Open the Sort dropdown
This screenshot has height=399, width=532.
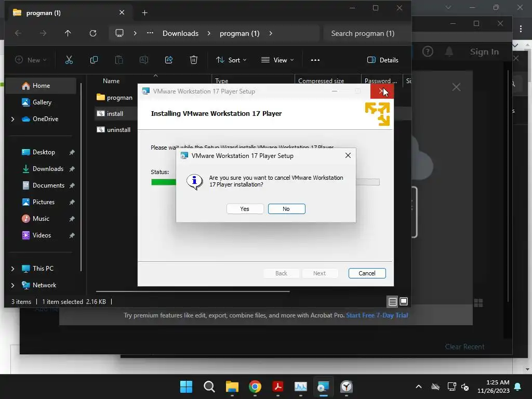coord(231,60)
